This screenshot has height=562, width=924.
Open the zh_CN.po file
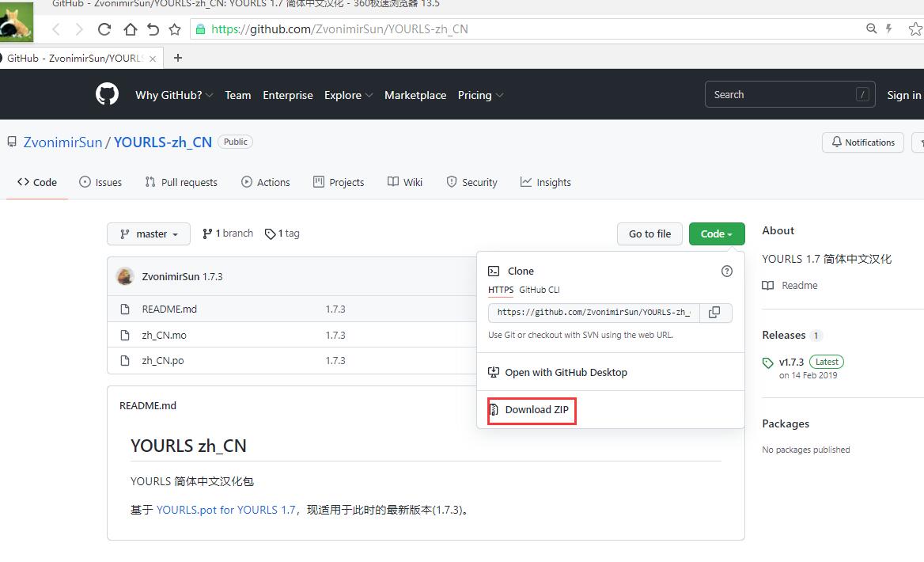163,360
